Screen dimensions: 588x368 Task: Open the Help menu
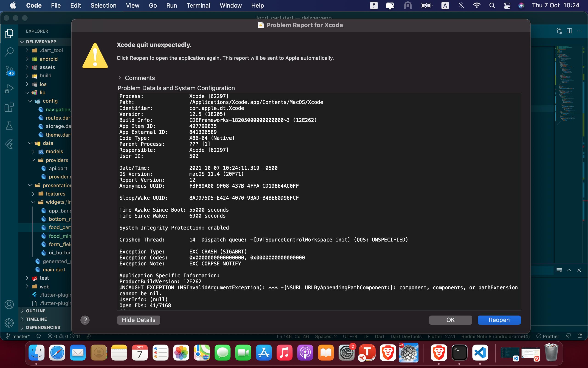point(257,5)
